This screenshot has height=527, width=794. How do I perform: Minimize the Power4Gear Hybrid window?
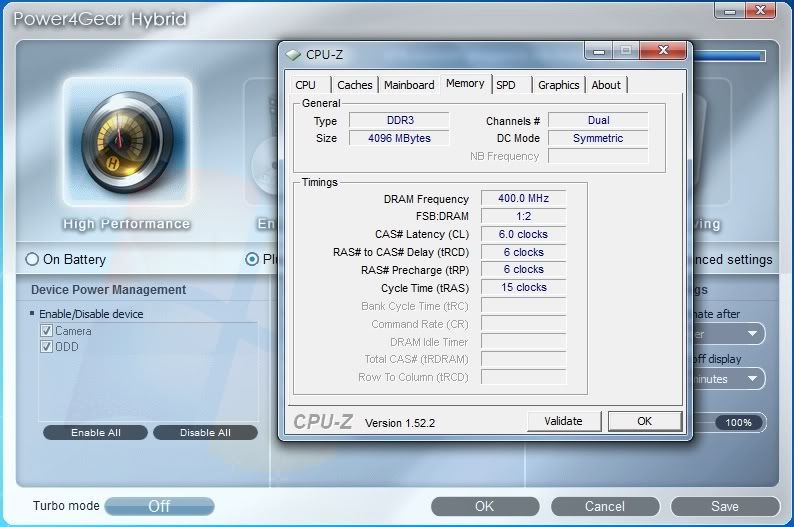[x=730, y=11]
